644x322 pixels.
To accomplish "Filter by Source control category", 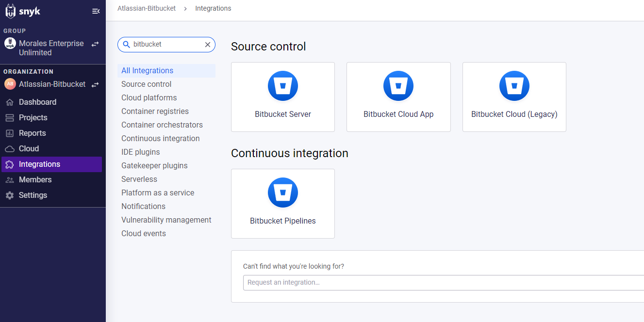I will pyautogui.click(x=147, y=84).
